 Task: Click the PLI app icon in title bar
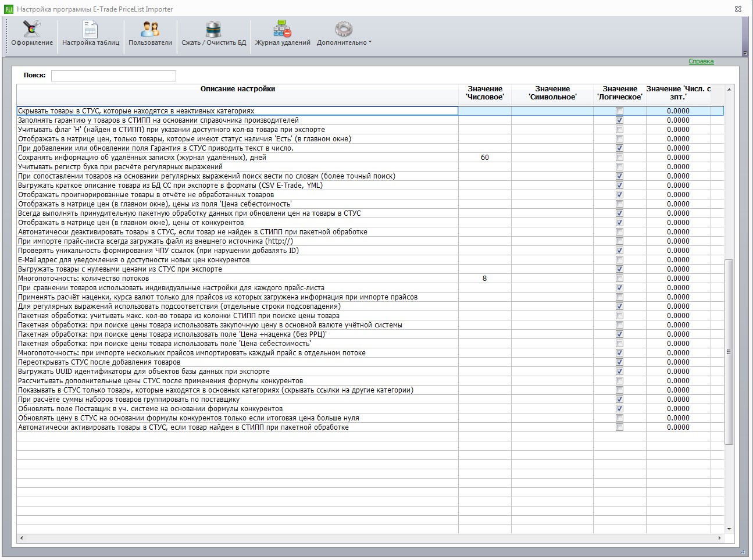coord(8,9)
